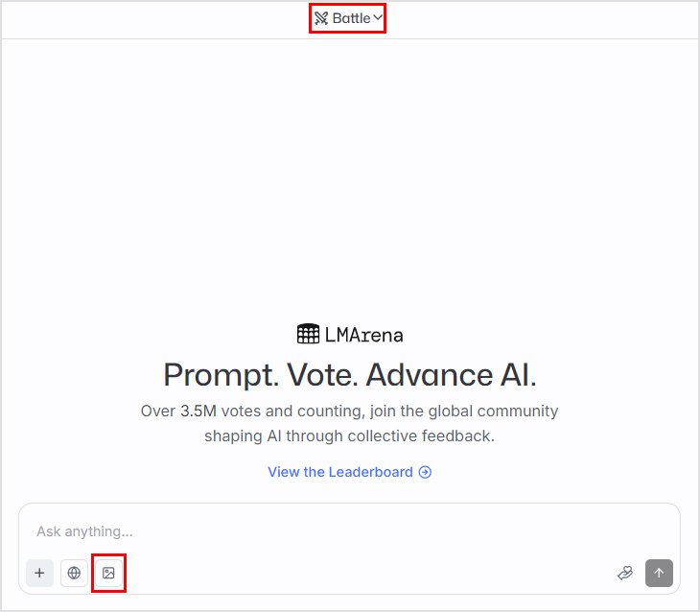Screen dimensions: 700x612
Task: Open the Battle mode dropdown
Action: click(x=348, y=18)
